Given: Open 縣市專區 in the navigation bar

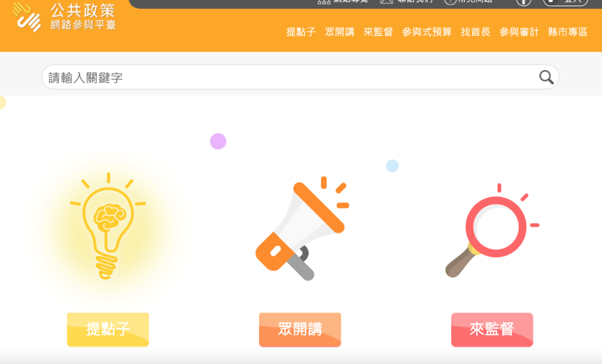Looking at the screenshot, I should point(568,32).
